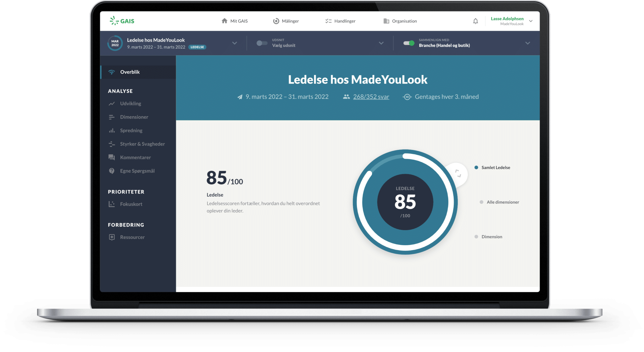The image size is (644, 352).
Task: Click the Ressourcer plus-box icon
Action: pos(112,237)
